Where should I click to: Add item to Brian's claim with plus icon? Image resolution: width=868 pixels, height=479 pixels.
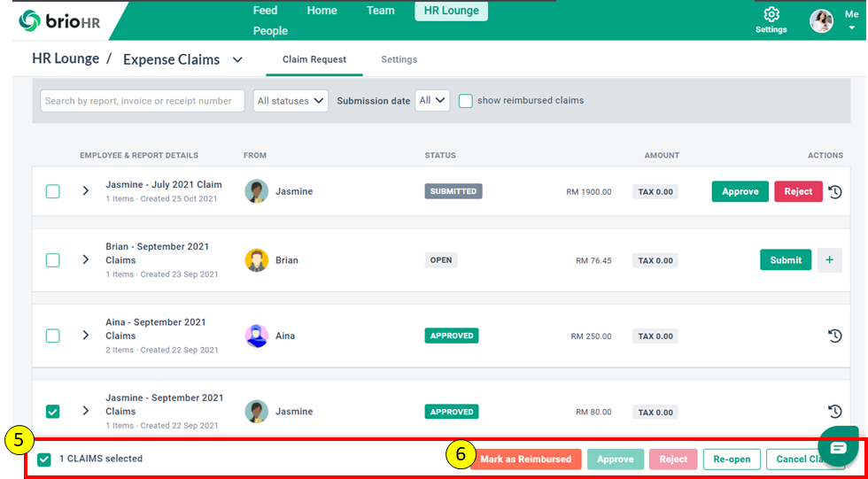[829, 260]
